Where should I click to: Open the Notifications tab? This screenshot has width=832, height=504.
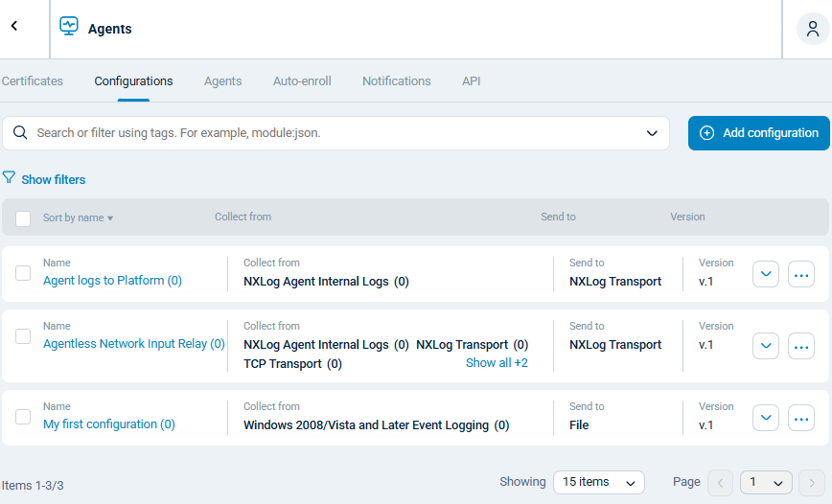click(x=397, y=81)
